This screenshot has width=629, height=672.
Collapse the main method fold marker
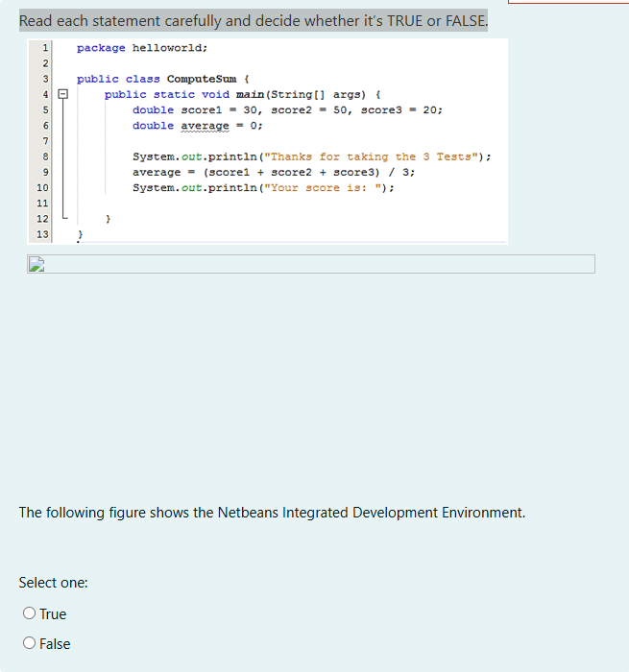pyautogui.click(x=63, y=94)
